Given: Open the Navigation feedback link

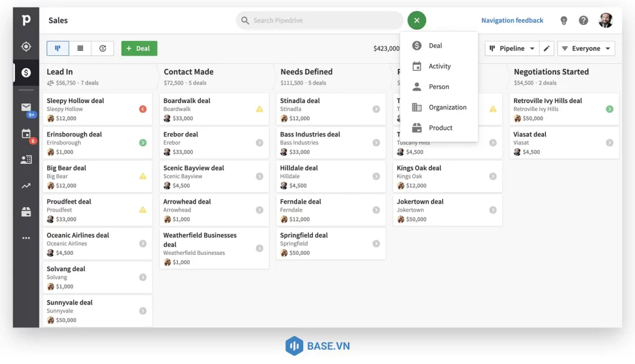Looking at the screenshot, I should 512,20.
